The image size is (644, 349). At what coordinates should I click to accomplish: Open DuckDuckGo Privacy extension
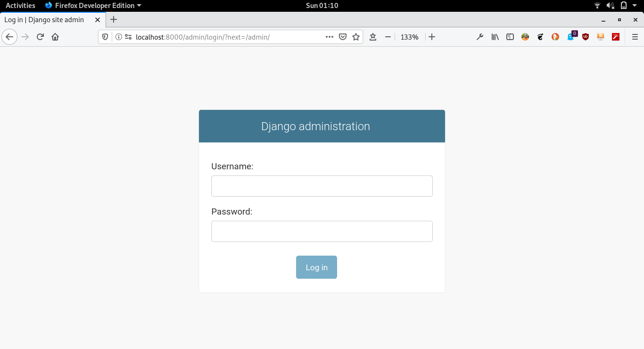point(555,37)
